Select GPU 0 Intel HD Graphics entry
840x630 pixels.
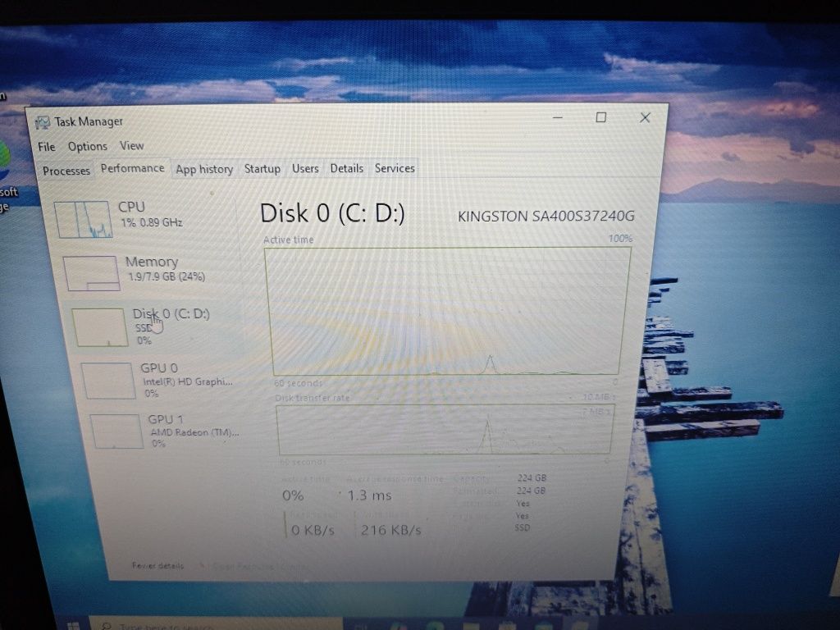[161, 380]
